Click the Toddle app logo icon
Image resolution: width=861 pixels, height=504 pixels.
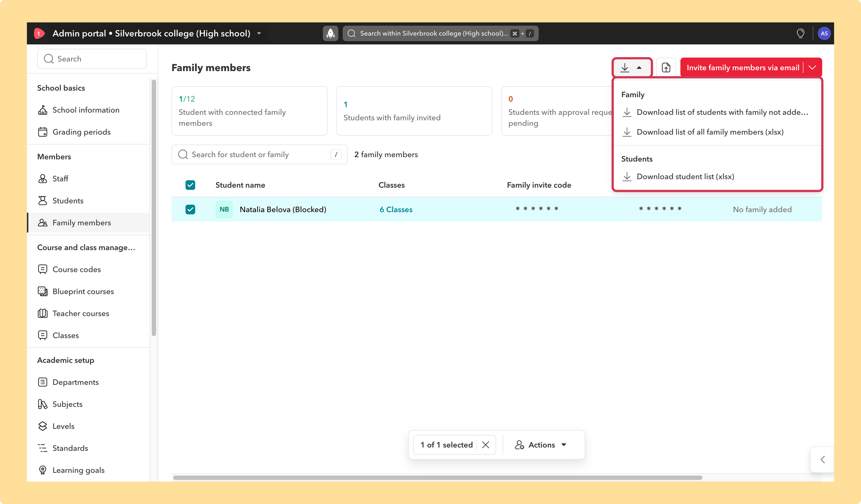pos(39,33)
